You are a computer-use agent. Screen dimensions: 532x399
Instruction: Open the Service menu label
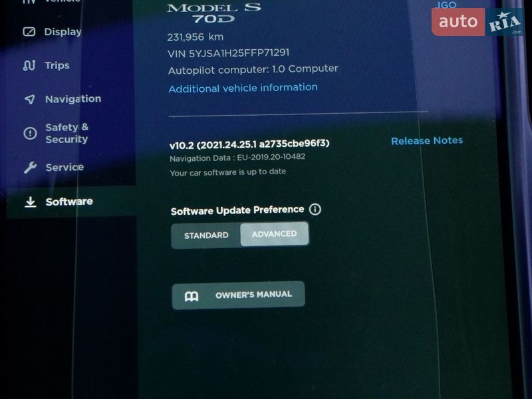65,168
